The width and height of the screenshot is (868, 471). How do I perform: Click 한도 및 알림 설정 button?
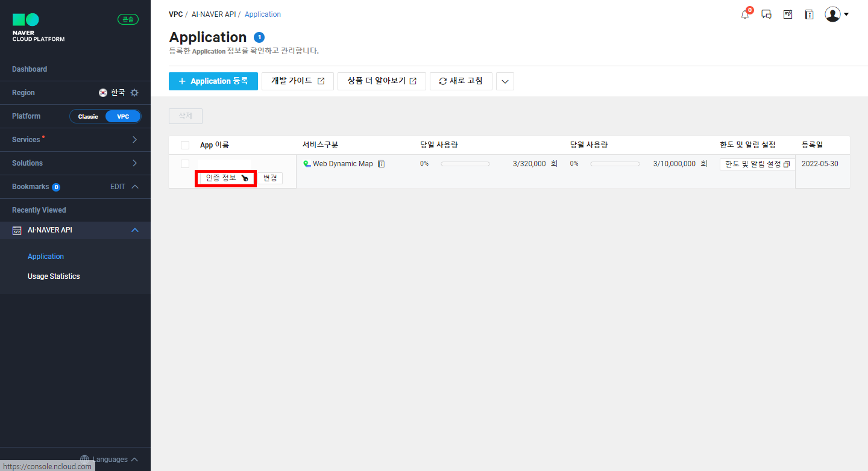point(757,164)
